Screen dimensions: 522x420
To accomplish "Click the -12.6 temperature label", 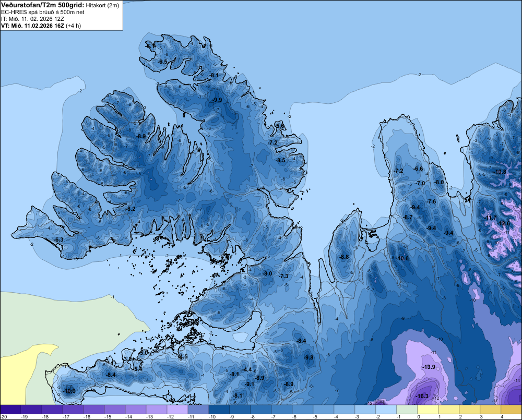I will point(504,223).
